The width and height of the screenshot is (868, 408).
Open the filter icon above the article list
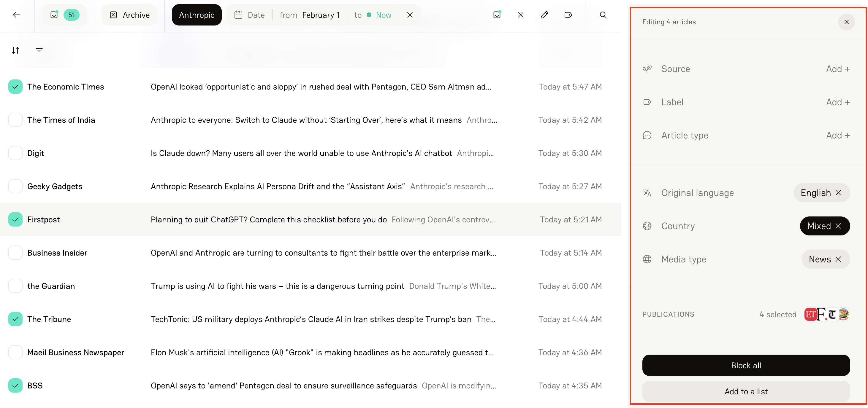[x=39, y=50]
